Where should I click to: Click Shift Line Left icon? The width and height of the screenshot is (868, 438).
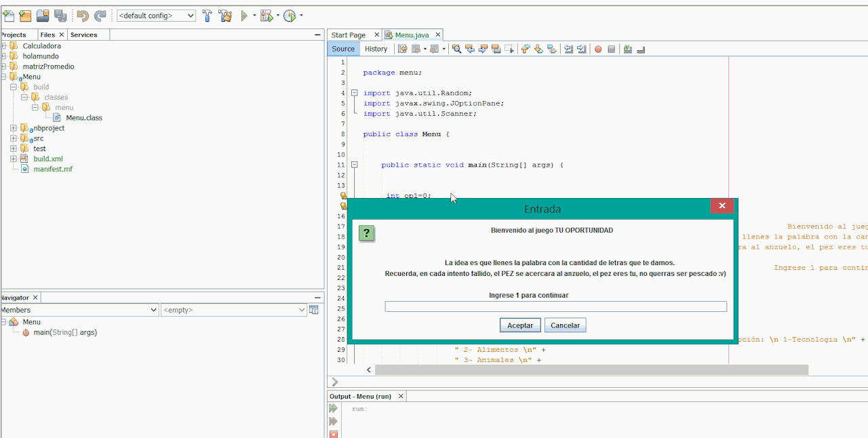(x=568, y=49)
